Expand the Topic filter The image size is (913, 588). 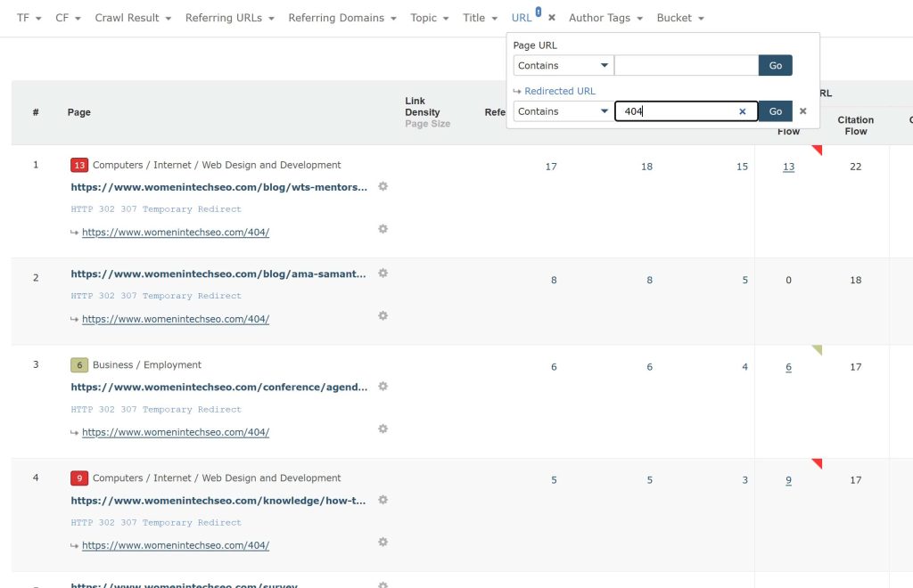point(429,18)
